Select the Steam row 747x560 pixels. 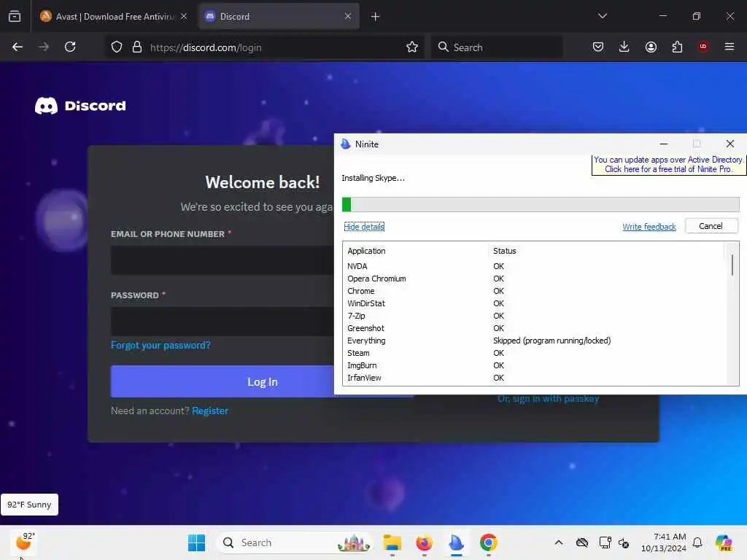533,353
